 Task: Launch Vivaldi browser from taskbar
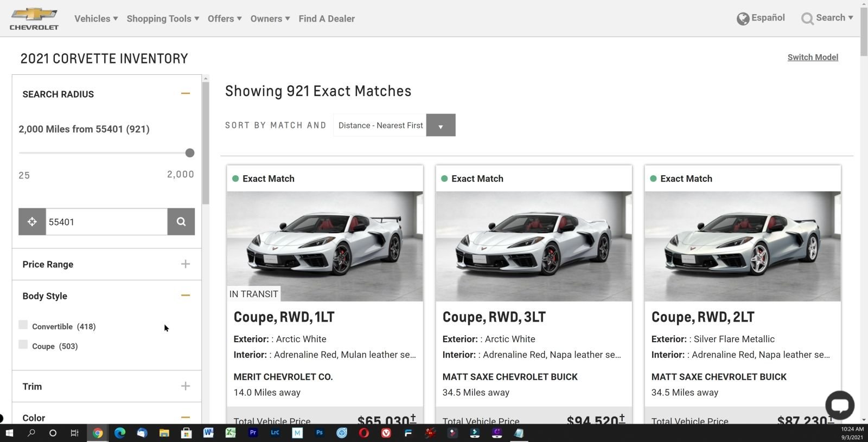[386, 433]
